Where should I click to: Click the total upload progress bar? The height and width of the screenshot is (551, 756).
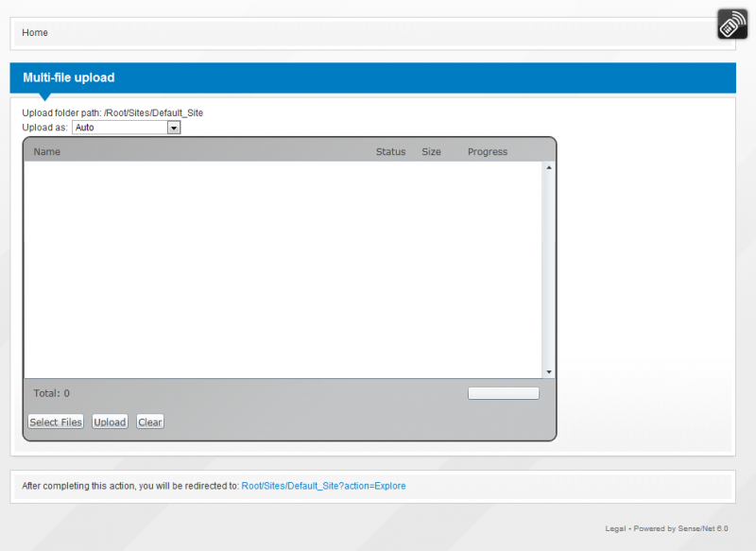tap(504, 393)
